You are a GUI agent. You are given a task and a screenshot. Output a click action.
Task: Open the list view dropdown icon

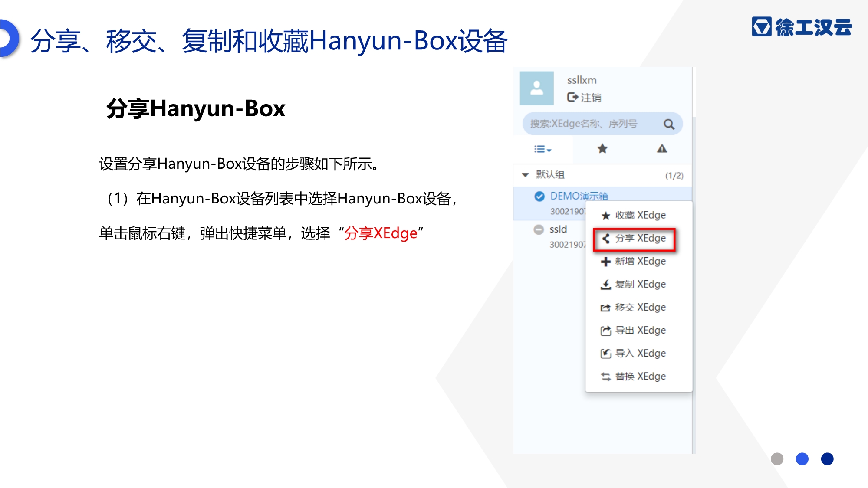tap(542, 149)
